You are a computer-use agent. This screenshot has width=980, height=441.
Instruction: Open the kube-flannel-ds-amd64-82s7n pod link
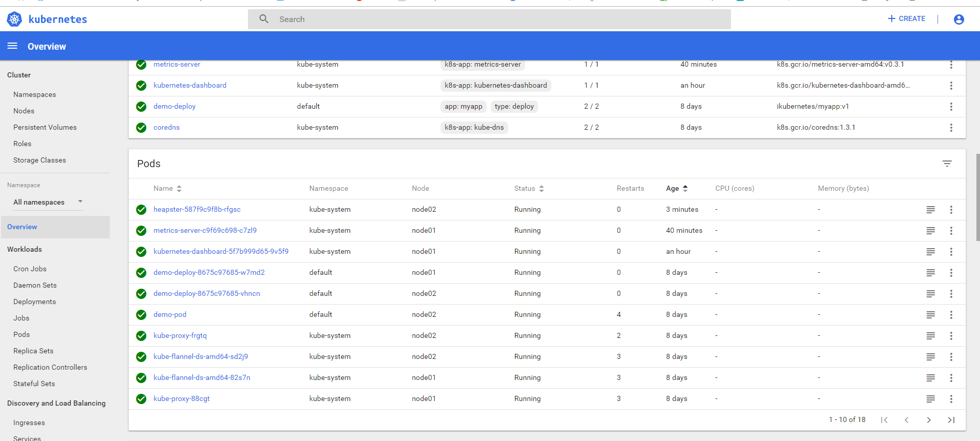point(202,378)
